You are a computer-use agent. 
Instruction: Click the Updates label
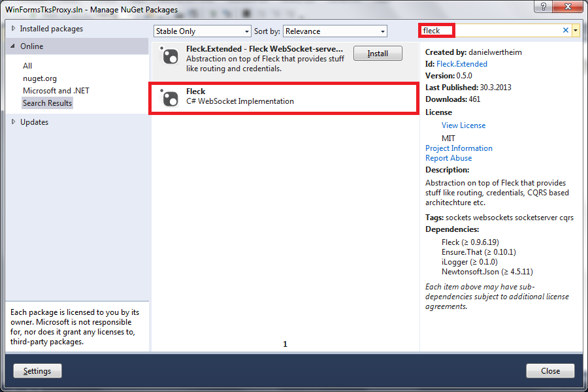(34, 122)
